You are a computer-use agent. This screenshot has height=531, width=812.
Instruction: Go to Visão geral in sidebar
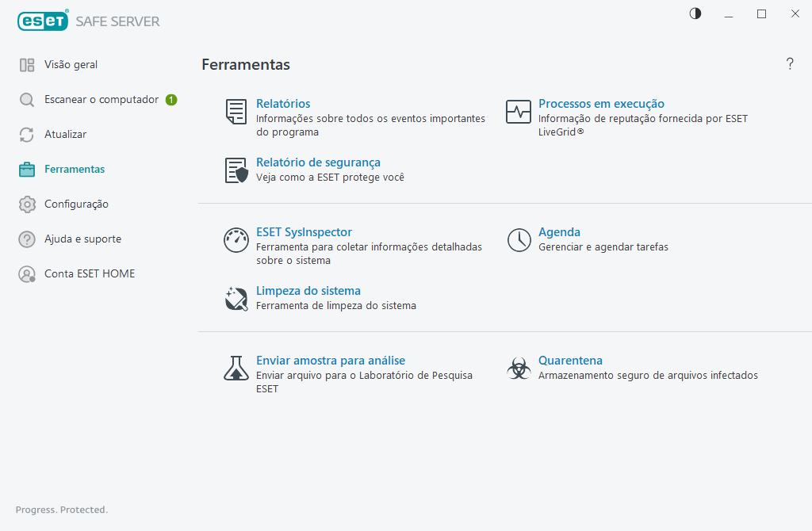click(71, 65)
